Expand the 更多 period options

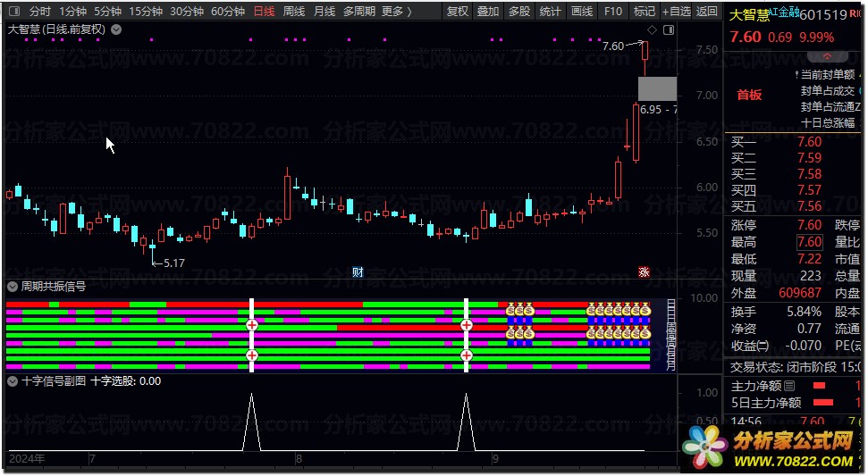(397, 11)
